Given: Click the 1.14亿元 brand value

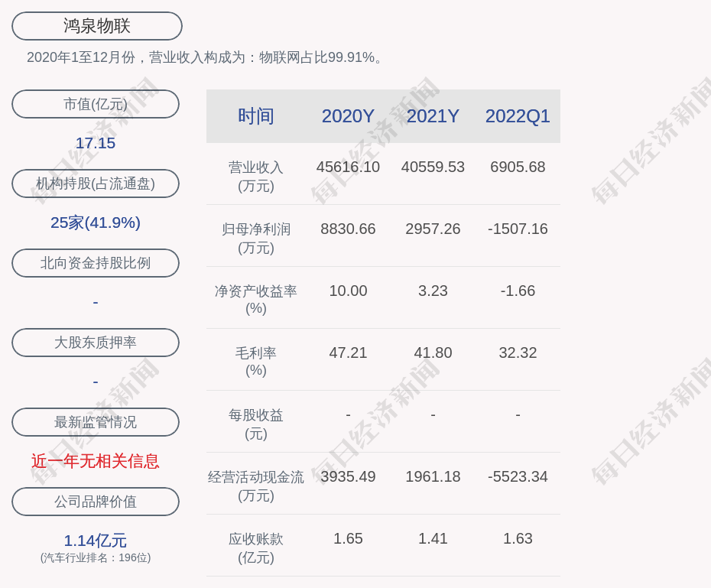Looking at the screenshot, I should (96, 541).
